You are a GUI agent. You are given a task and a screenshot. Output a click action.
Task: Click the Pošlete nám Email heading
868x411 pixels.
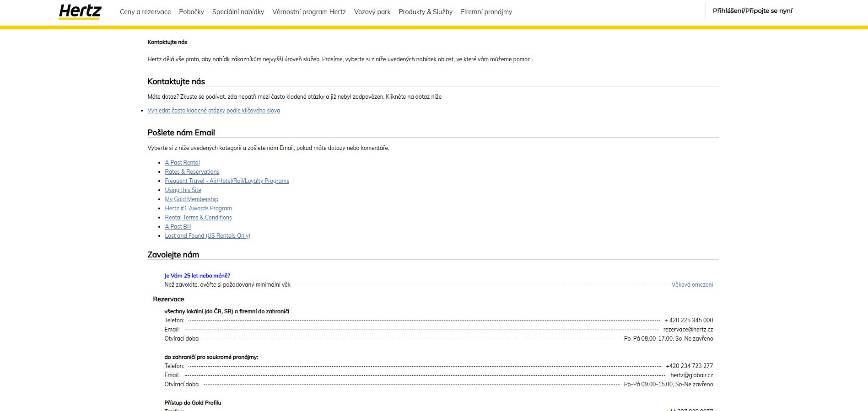click(x=181, y=133)
